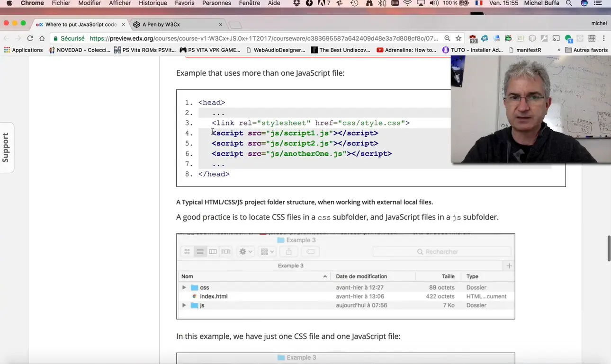
Task: Click the green extension with badge 1
Action: point(568,38)
